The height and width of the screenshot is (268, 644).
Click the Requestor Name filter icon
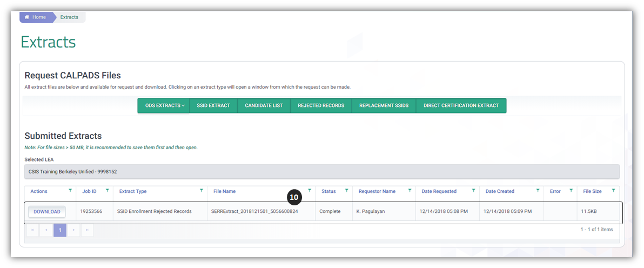[x=411, y=191]
